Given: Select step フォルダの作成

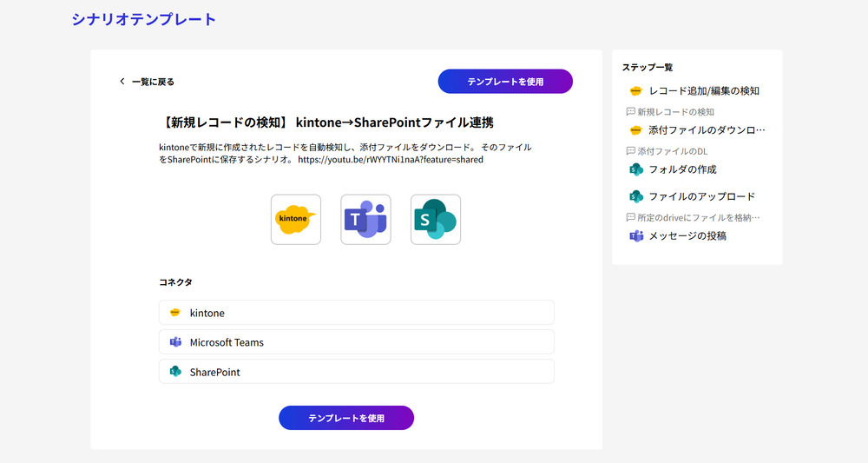Looking at the screenshot, I should (682, 169).
